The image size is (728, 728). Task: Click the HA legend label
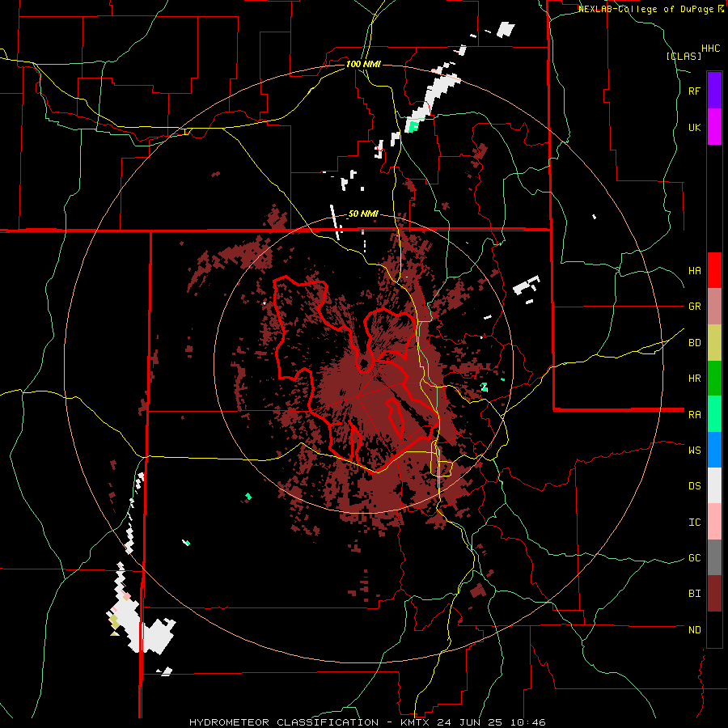coord(695,271)
